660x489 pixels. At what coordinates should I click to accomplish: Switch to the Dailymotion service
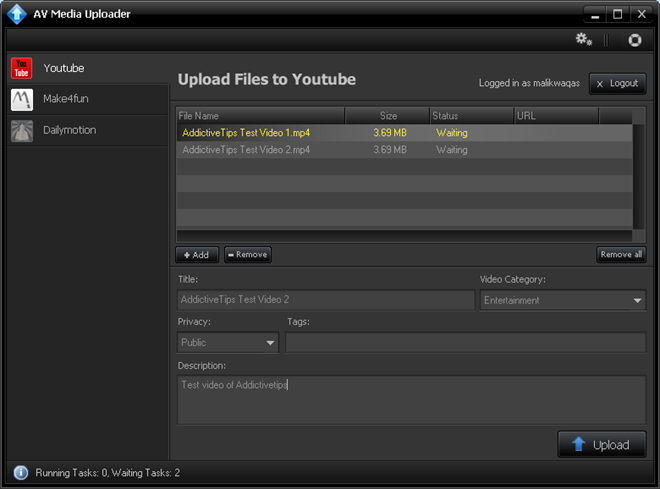[88, 131]
